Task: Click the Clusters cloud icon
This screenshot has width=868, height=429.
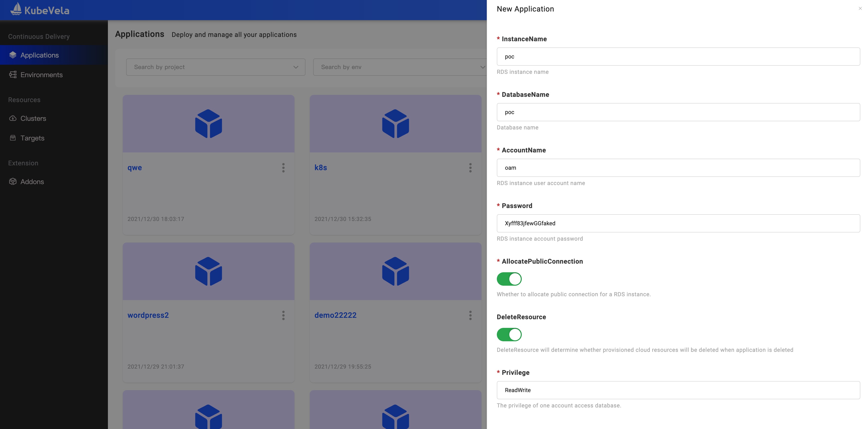Action: [13, 118]
